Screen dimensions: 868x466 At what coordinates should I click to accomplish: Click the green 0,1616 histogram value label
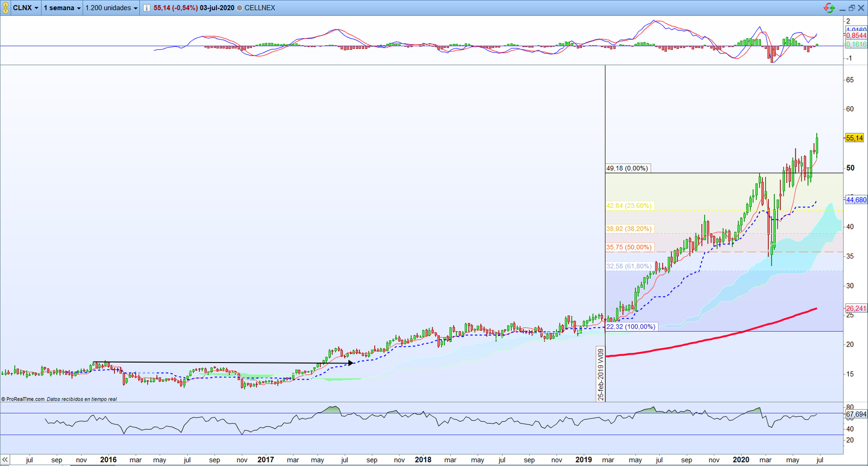856,44
